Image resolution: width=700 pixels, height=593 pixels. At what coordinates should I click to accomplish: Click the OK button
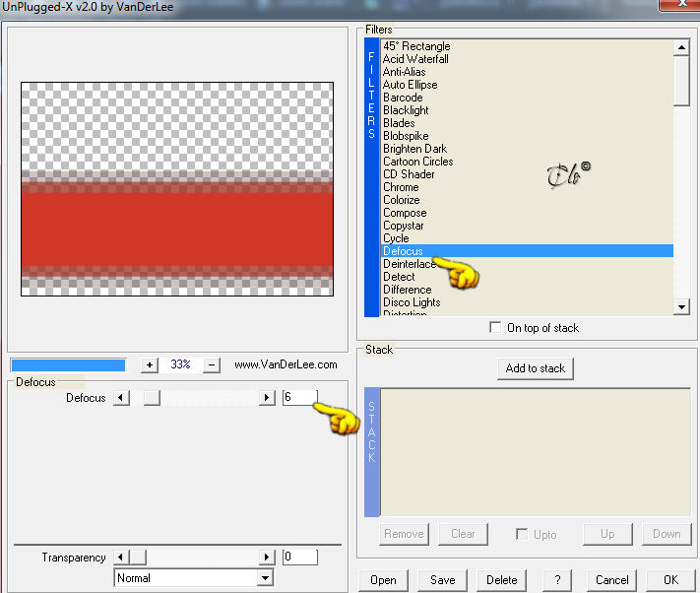(x=671, y=580)
